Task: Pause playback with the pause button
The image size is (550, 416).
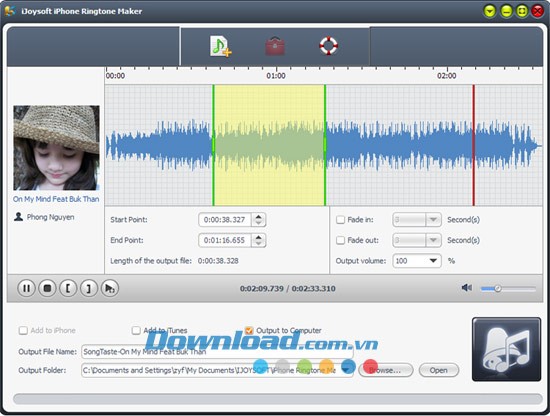Action: click(x=26, y=288)
